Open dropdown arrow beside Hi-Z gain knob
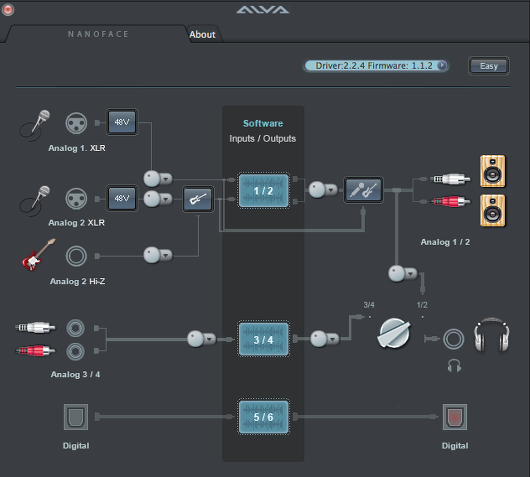 tap(166, 255)
